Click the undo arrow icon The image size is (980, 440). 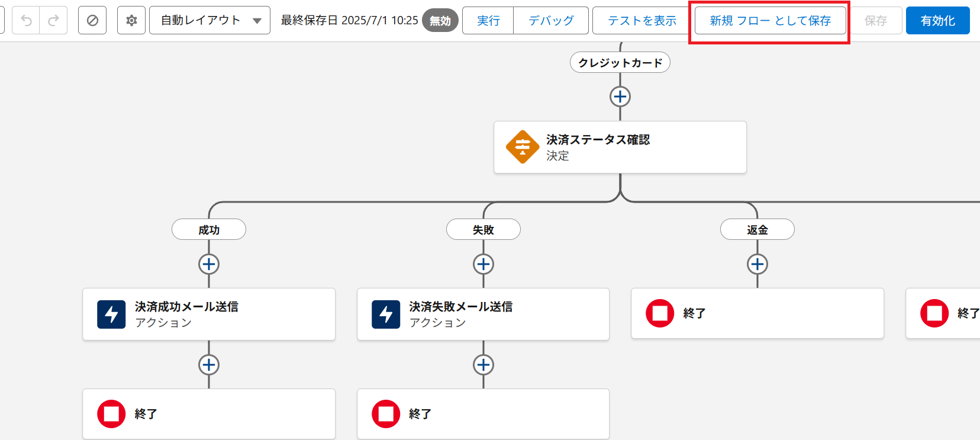[26, 21]
